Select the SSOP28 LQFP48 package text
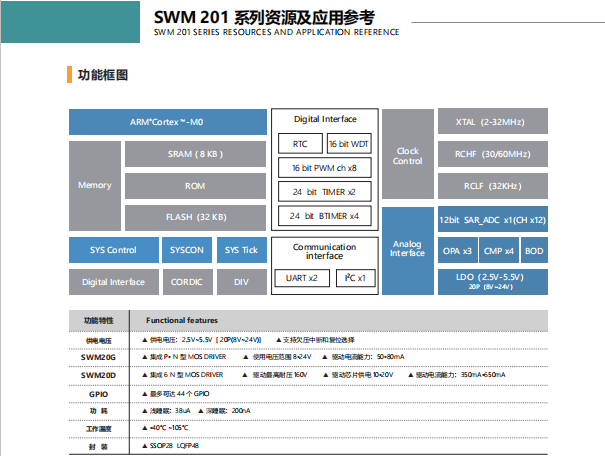605x456 pixels. point(174,446)
